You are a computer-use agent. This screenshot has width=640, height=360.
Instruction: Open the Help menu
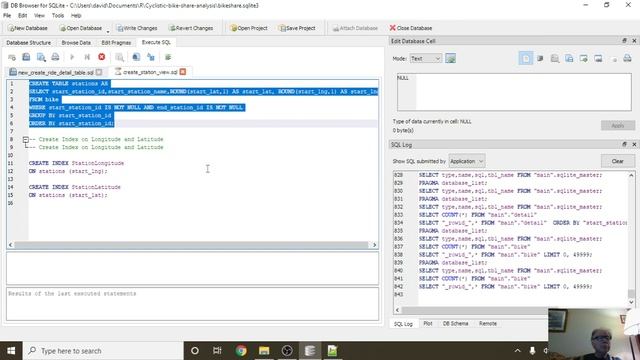76,16
